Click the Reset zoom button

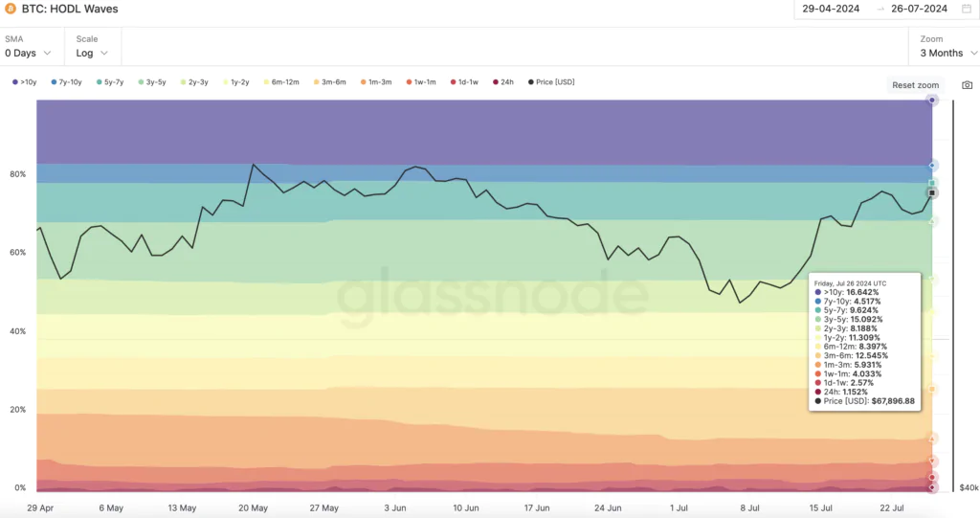(x=915, y=85)
